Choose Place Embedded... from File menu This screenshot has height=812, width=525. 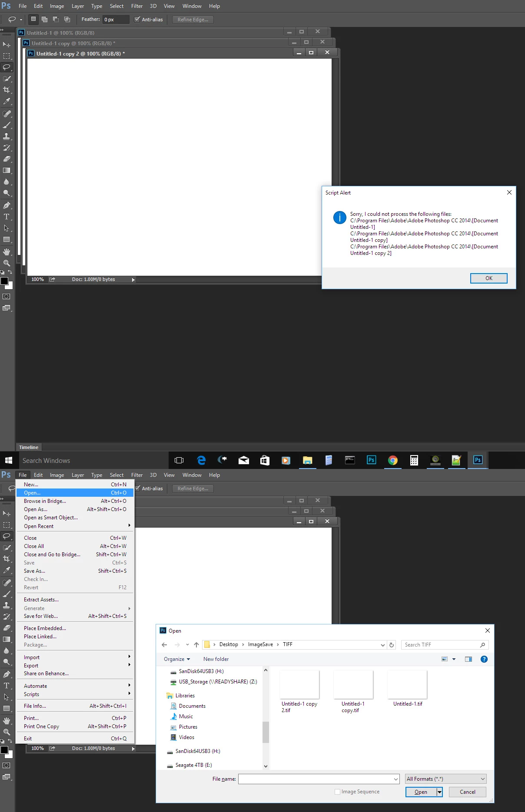click(x=75, y=628)
